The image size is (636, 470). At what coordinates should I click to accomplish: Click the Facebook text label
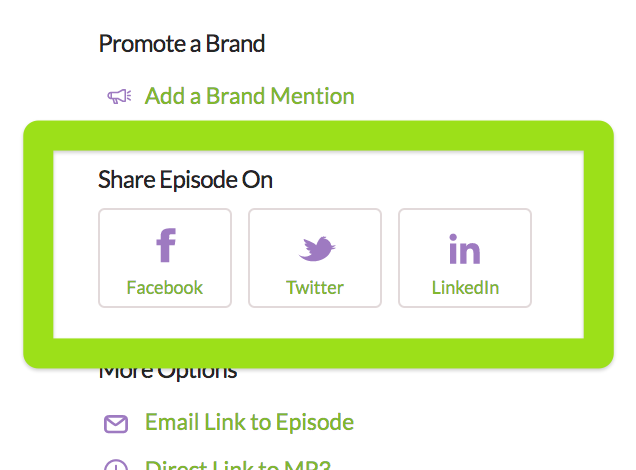(x=165, y=288)
